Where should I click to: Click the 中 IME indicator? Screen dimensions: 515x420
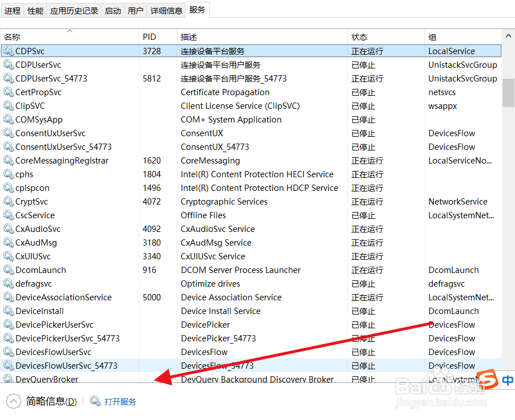pos(508,380)
